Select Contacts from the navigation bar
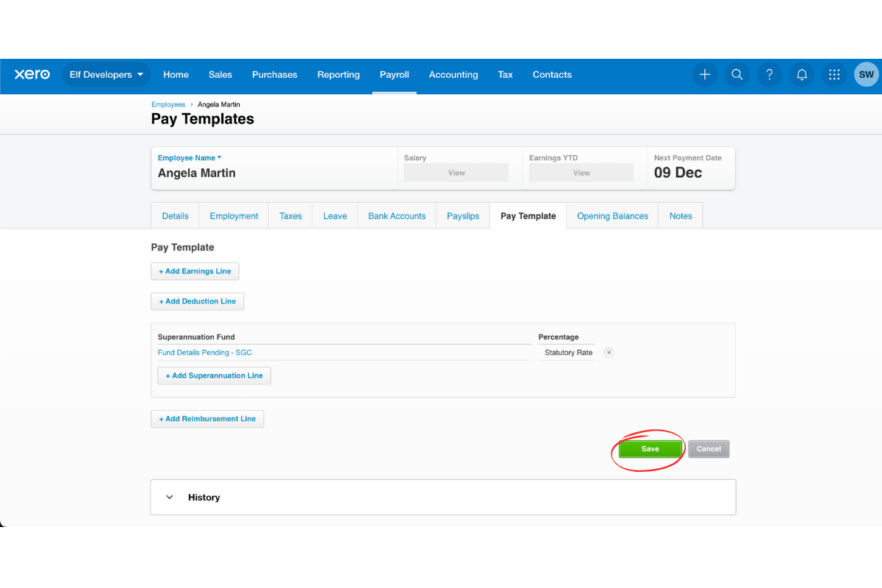Image resolution: width=882 pixels, height=588 pixels. [552, 74]
